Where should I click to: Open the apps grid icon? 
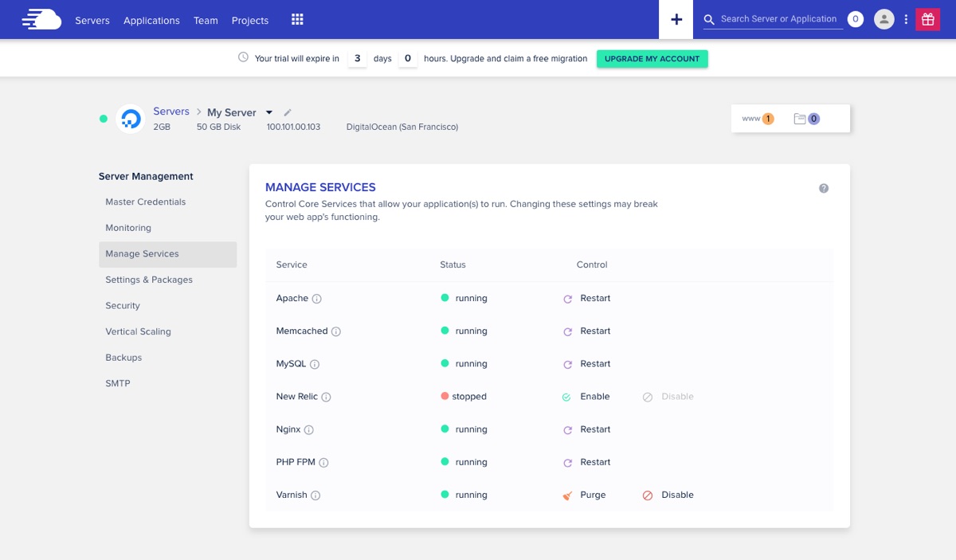297,20
